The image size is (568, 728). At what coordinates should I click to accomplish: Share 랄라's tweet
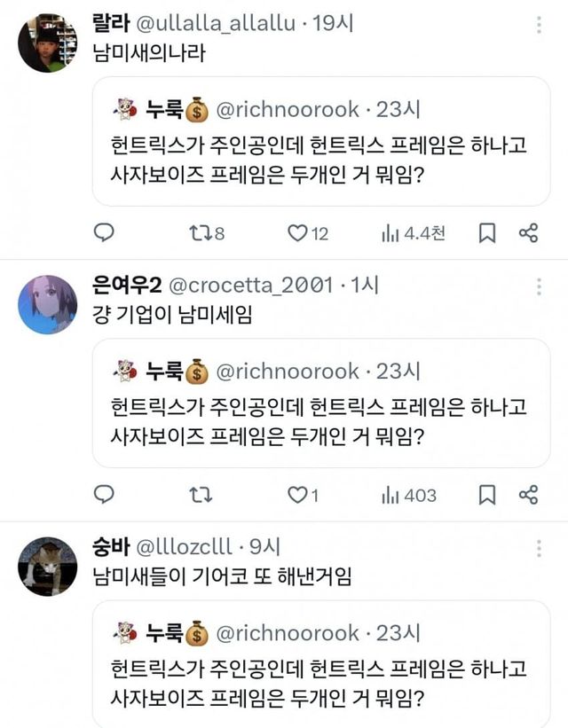528,233
